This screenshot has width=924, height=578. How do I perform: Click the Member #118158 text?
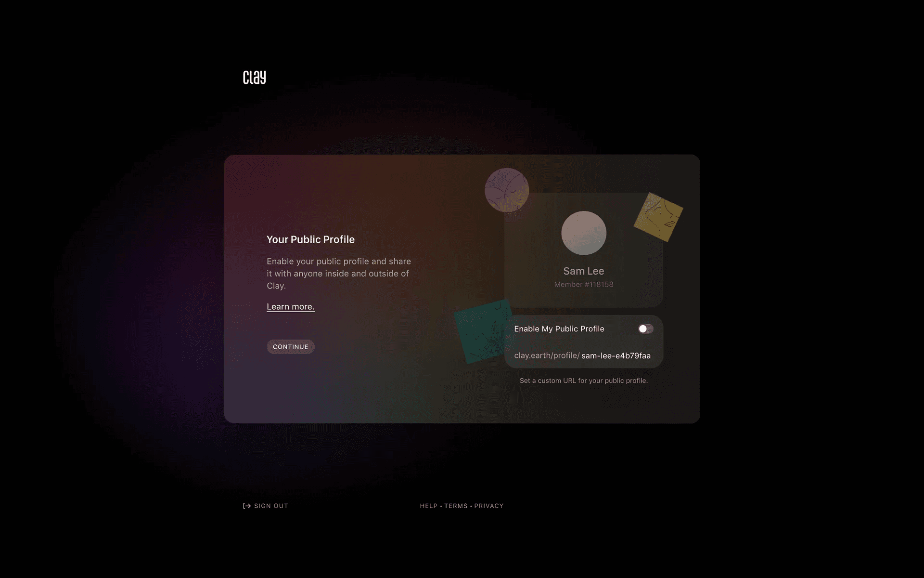tap(583, 285)
